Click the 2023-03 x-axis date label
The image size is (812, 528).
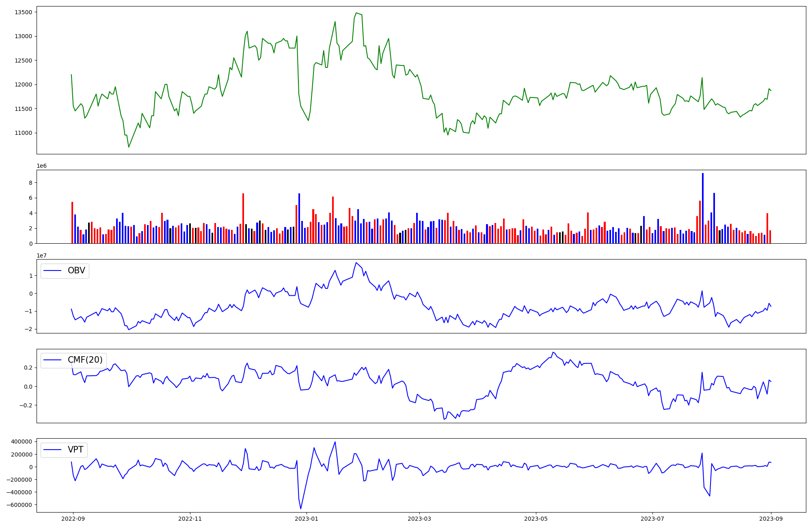pyautogui.click(x=419, y=519)
